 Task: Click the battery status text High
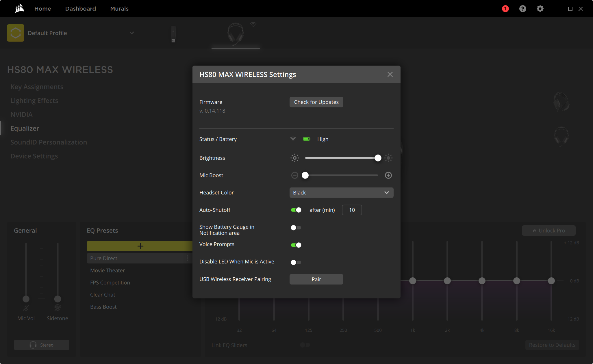tap(323, 139)
